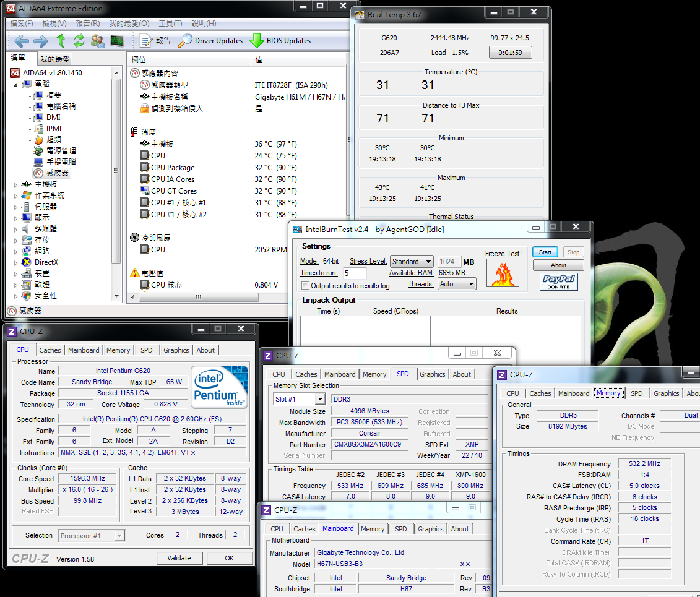Click the 感應器類型 sensor type row icon
Image resolution: width=700 pixels, height=597 pixels.
(x=145, y=85)
